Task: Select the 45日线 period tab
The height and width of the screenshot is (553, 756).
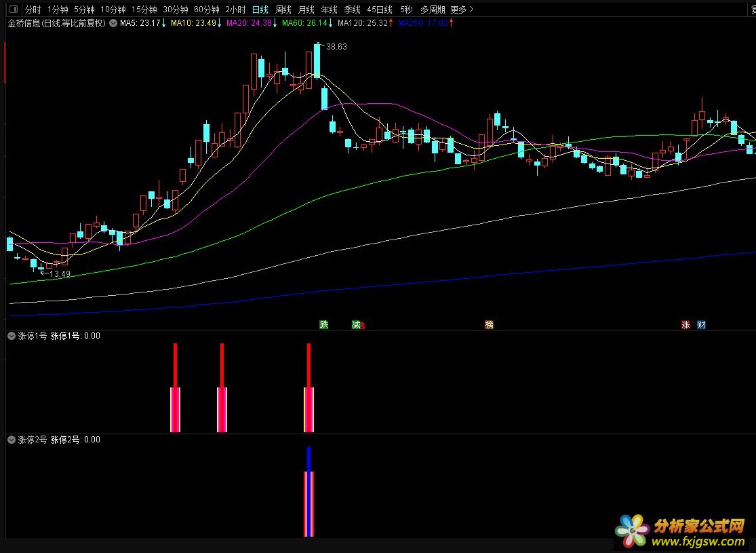Action: pyautogui.click(x=380, y=9)
